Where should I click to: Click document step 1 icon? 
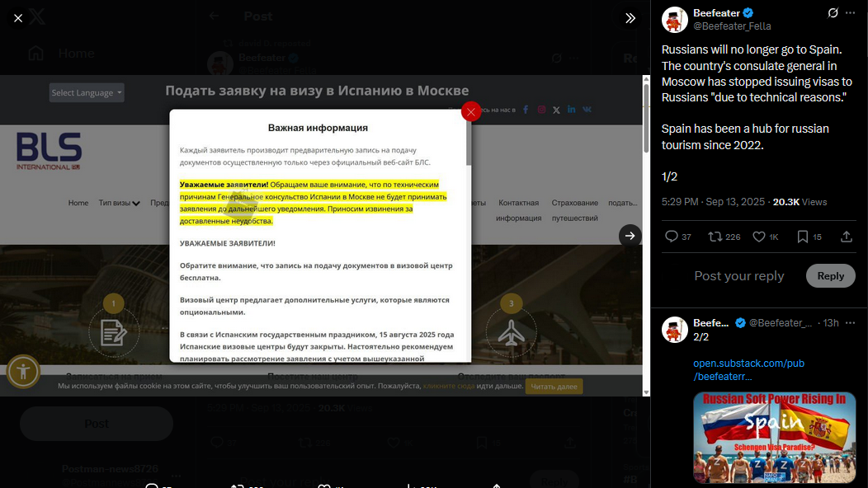coord(114,332)
